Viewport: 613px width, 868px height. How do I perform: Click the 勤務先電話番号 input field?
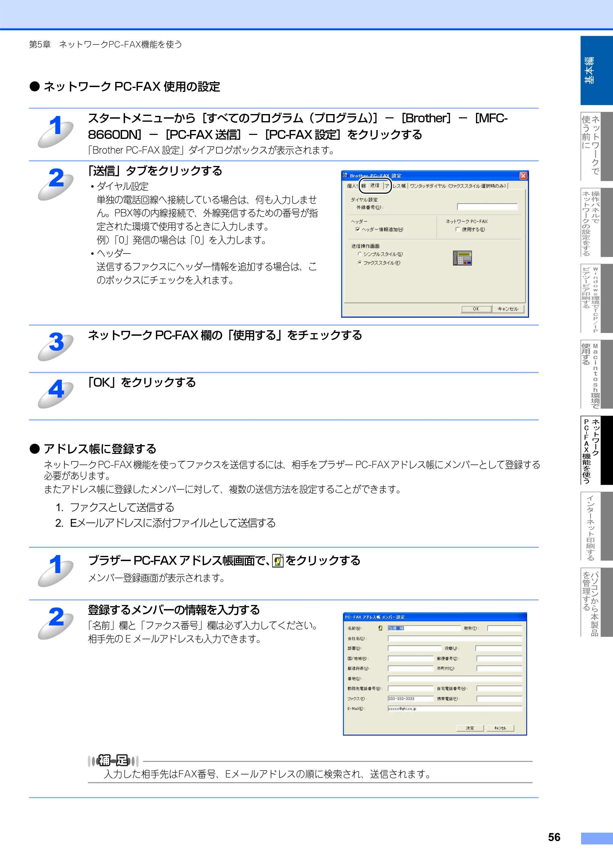(x=410, y=689)
